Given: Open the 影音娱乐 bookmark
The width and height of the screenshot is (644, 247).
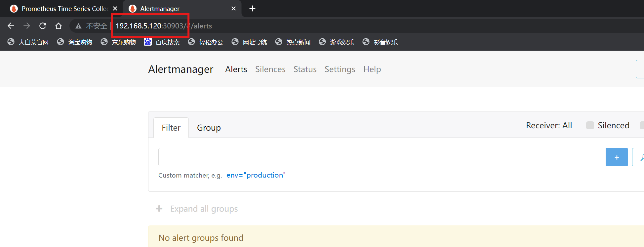Looking at the screenshot, I should click(x=380, y=42).
